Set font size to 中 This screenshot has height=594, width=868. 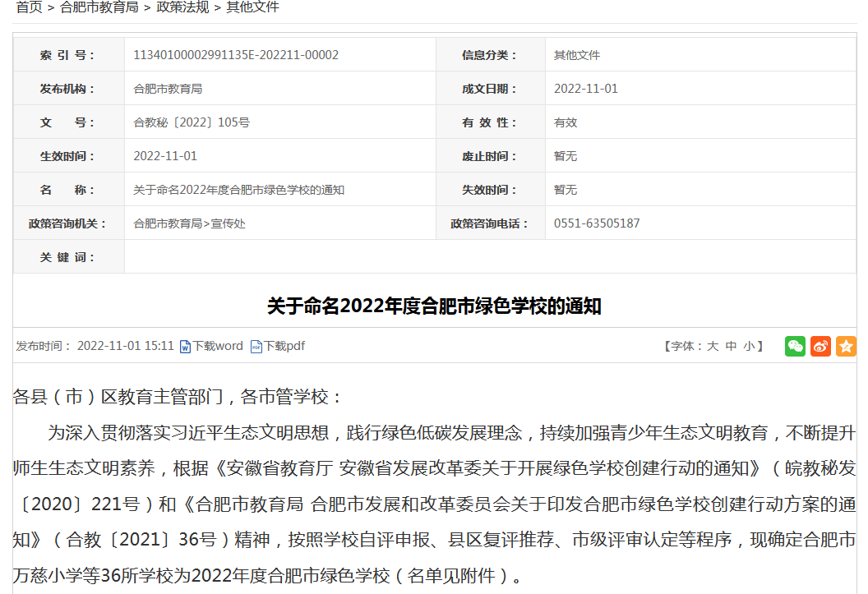point(731,346)
